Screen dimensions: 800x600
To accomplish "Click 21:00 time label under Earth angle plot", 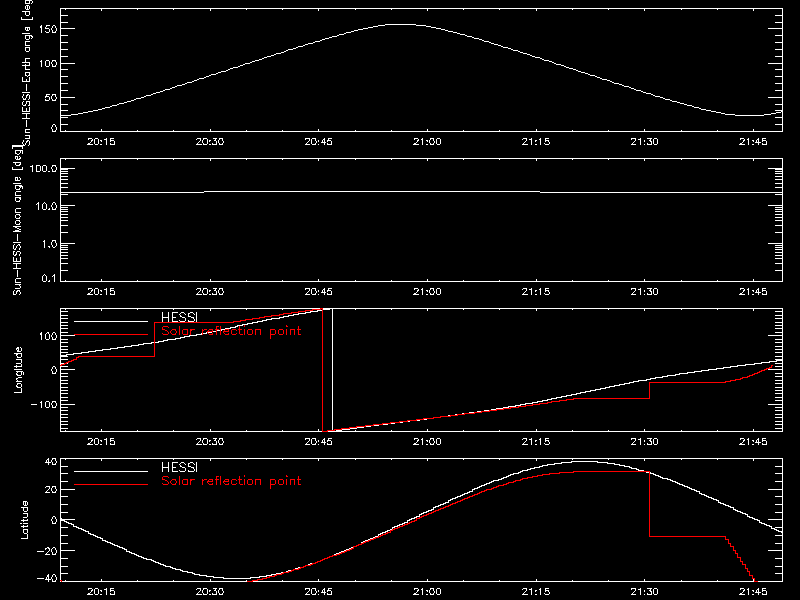I will pos(427,142).
